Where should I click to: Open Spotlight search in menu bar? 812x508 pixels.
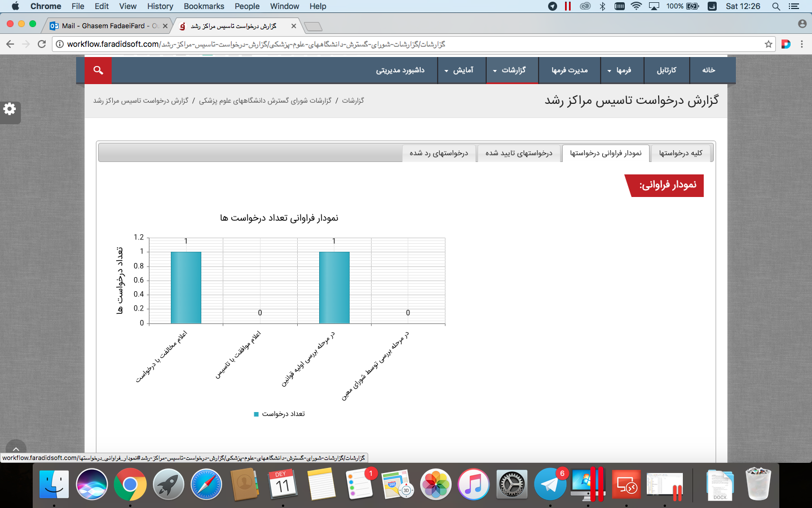[x=776, y=6]
